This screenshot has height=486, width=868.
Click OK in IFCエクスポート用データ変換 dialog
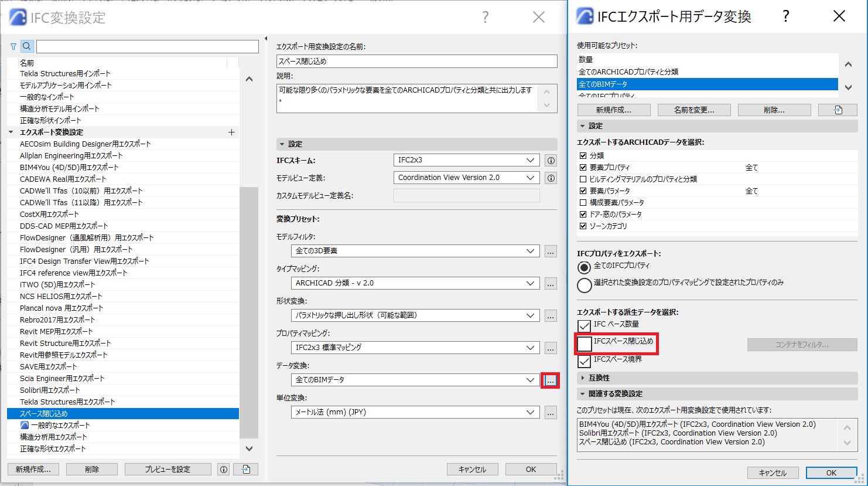[832, 473]
